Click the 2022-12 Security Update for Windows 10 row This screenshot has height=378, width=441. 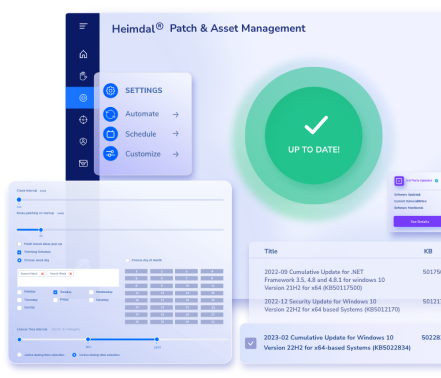345,305
